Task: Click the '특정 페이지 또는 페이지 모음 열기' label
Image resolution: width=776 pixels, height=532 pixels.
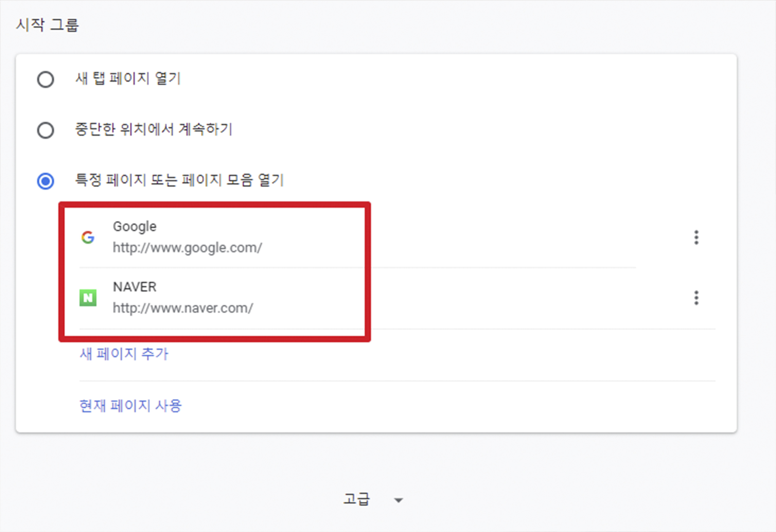Action: (x=179, y=180)
